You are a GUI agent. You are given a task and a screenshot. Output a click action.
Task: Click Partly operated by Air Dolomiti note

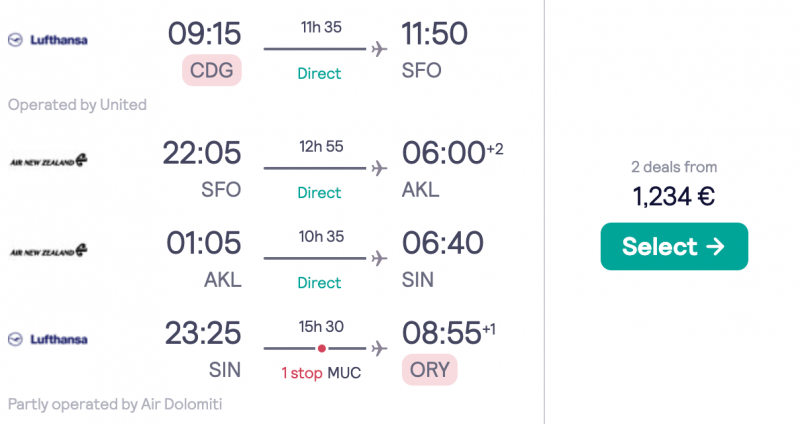(x=115, y=404)
